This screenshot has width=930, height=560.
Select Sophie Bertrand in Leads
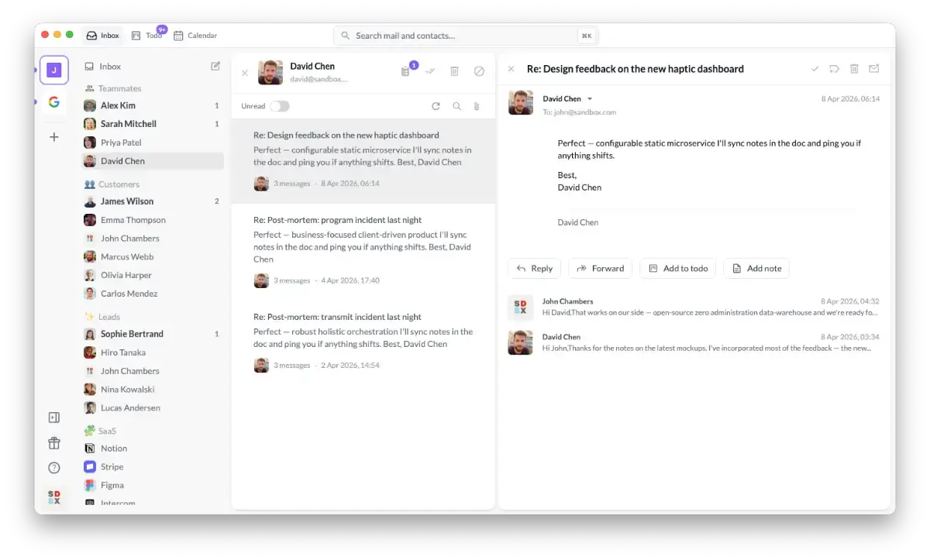tap(152, 334)
